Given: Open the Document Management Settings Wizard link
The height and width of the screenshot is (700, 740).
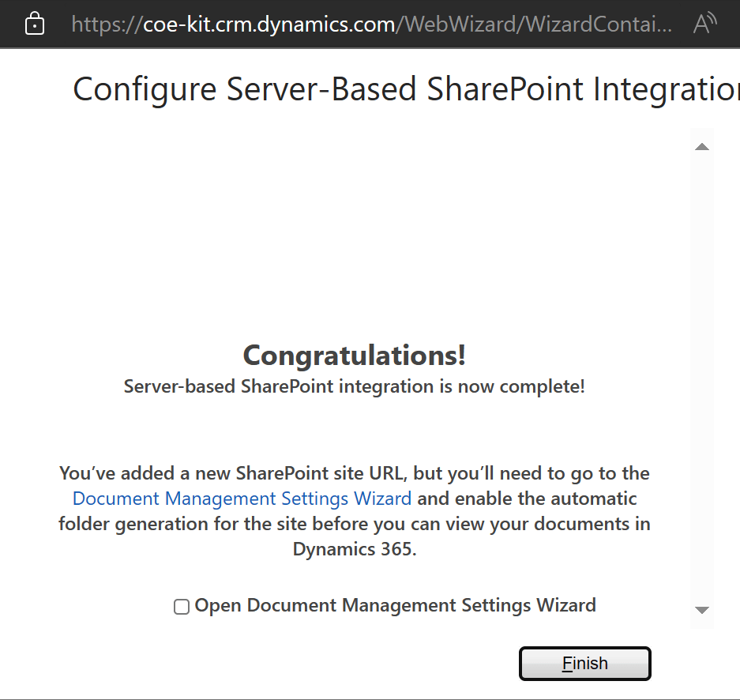Looking at the screenshot, I should tap(242, 499).
